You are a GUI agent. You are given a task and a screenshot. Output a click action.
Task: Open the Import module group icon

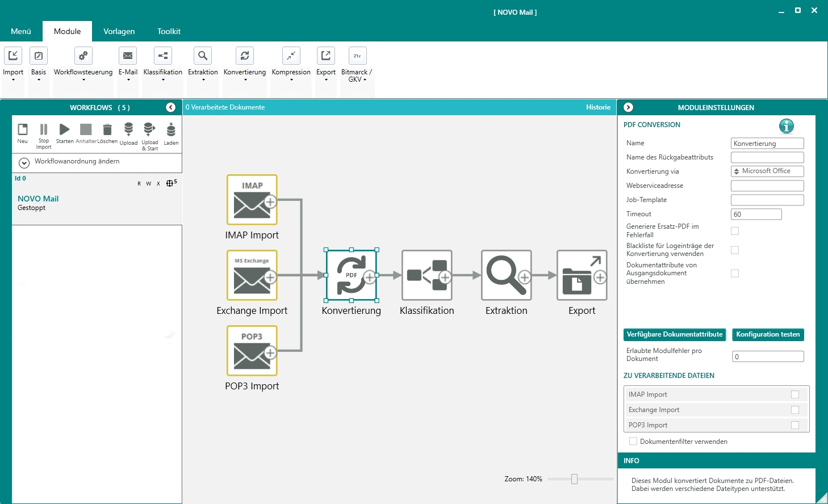click(x=13, y=56)
